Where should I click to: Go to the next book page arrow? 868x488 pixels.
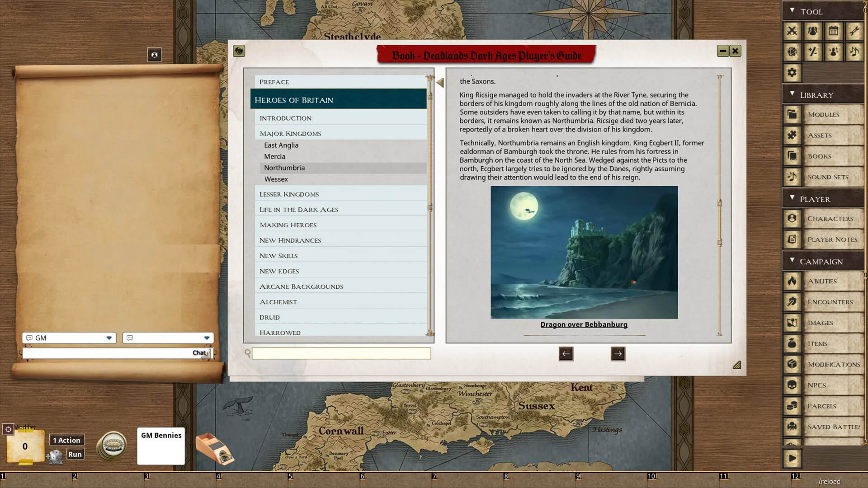pyautogui.click(x=618, y=354)
